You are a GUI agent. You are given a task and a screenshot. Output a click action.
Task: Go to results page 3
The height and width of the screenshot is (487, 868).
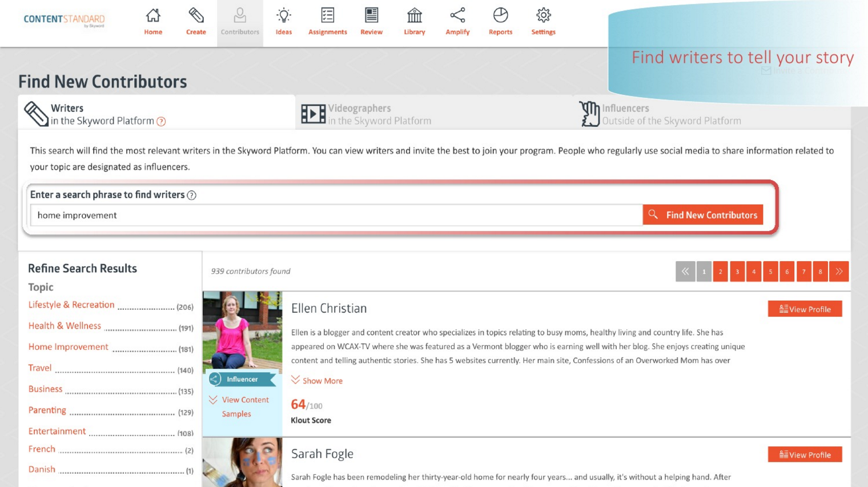point(737,272)
